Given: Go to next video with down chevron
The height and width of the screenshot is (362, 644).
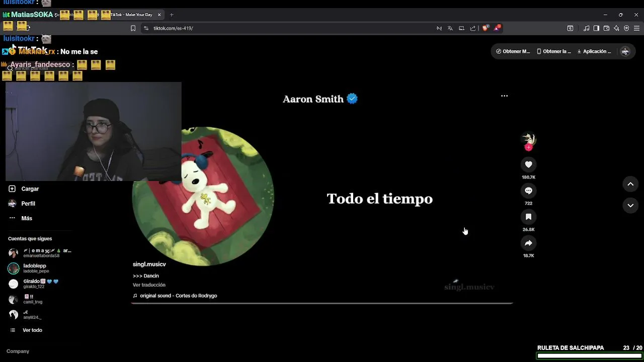Looking at the screenshot, I should pos(630,205).
